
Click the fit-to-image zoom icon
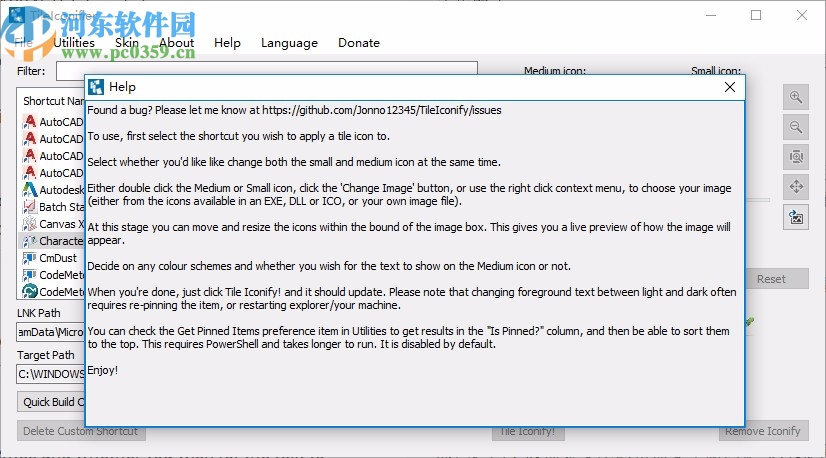[x=795, y=157]
